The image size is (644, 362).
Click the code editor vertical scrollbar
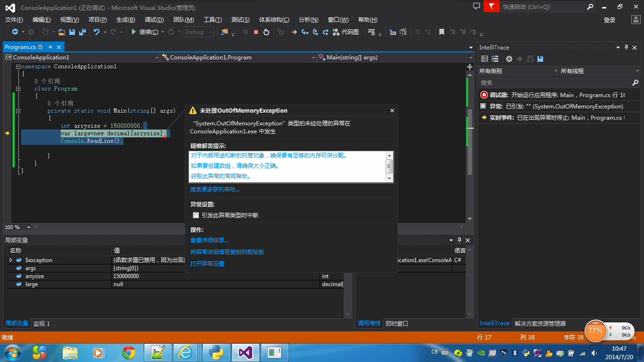point(470,141)
